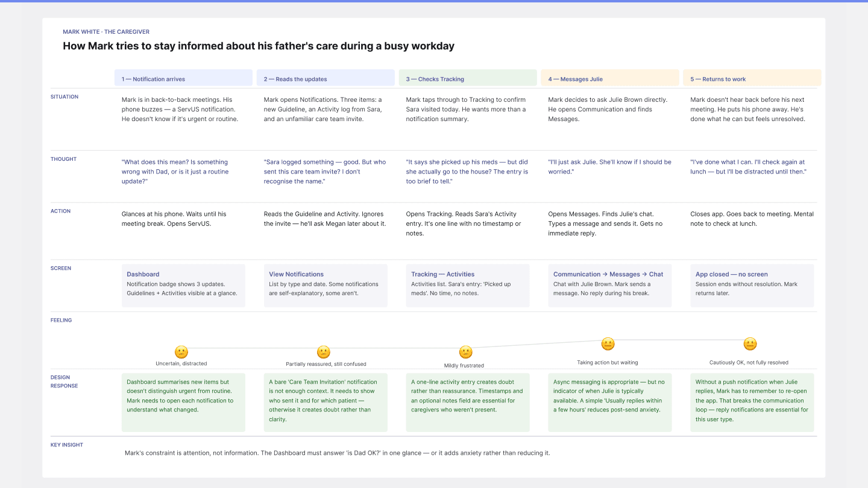This screenshot has width=868, height=488.
Task: Click the '4 — Messages Julie' stage header
Action: 610,78
